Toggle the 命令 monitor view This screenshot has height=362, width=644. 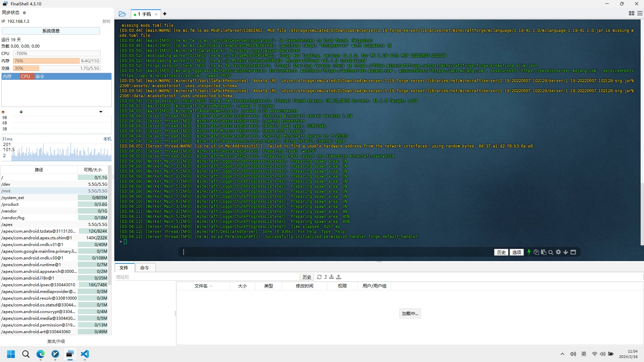coord(40,76)
